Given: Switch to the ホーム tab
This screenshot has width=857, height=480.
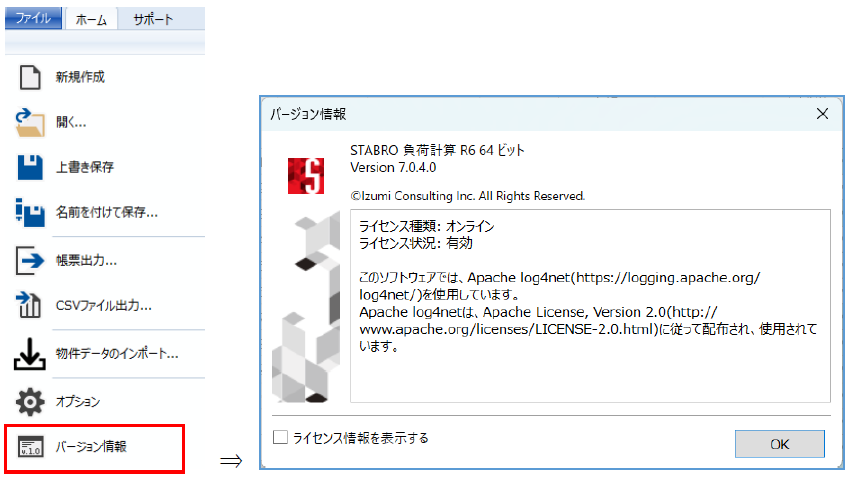Looking at the screenshot, I should (x=91, y=19).
